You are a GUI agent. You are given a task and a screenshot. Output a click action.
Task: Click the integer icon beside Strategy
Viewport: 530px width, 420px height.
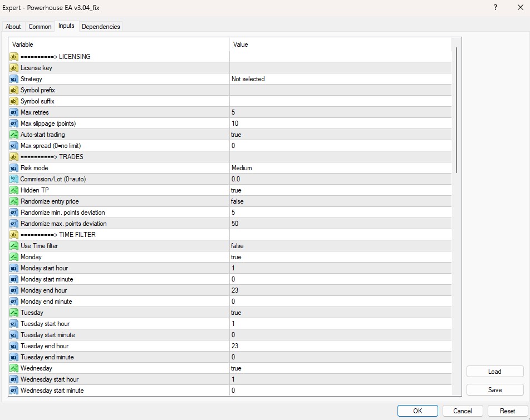13,79
